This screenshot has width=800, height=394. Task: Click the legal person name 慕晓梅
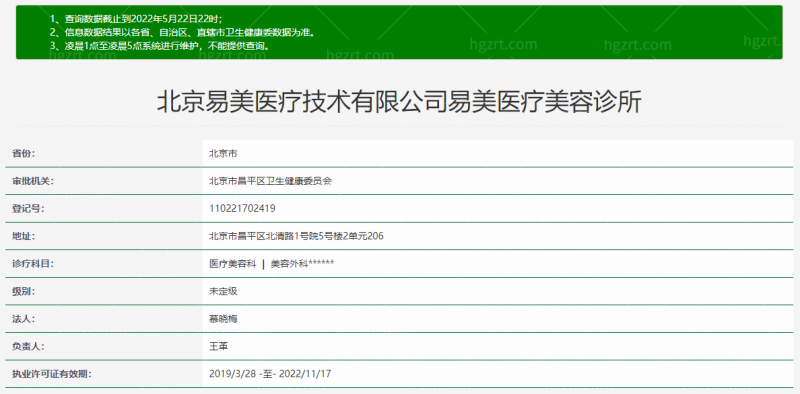[223, 319]
